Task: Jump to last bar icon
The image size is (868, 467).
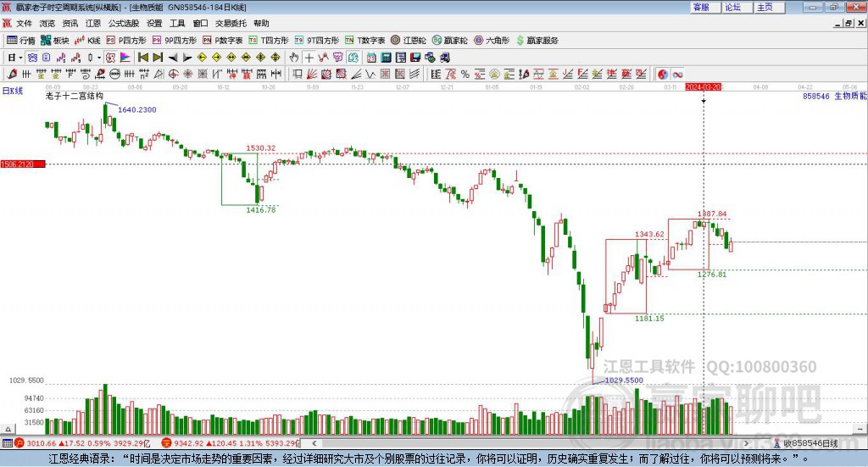Action: (x=158, y=58)
